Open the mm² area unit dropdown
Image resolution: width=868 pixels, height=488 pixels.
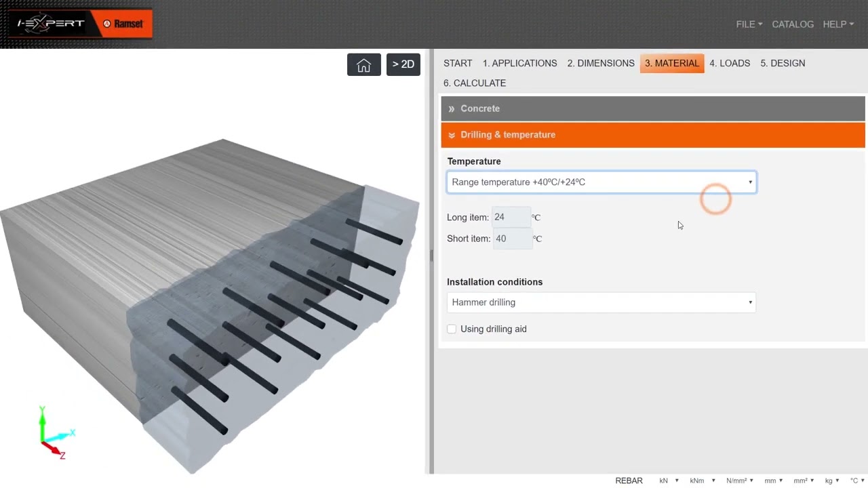click(804, 481)
